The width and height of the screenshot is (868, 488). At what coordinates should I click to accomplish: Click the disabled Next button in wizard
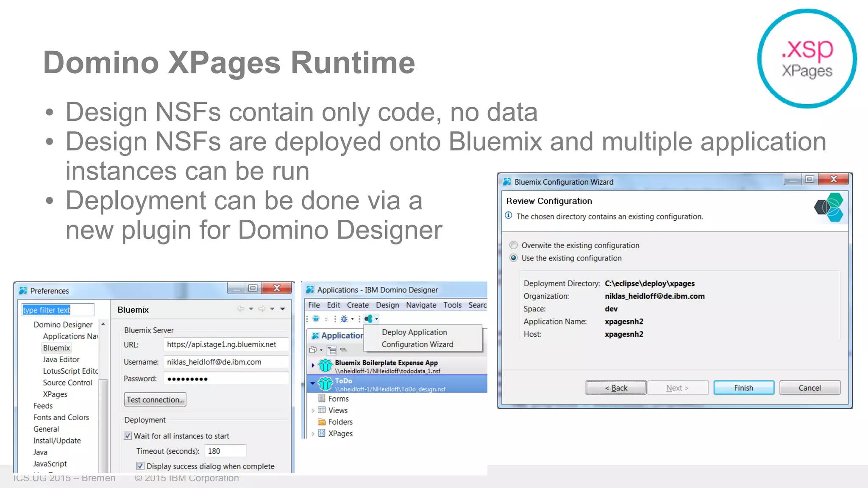point(677,388)
